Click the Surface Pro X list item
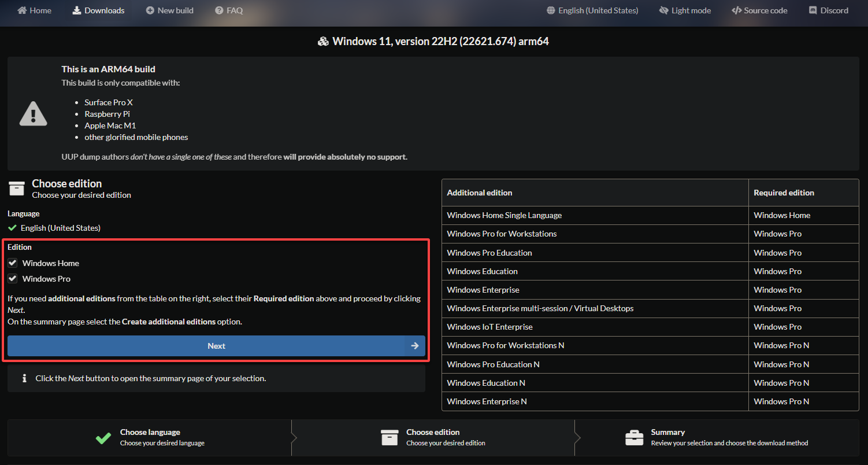 coord(109,102)
